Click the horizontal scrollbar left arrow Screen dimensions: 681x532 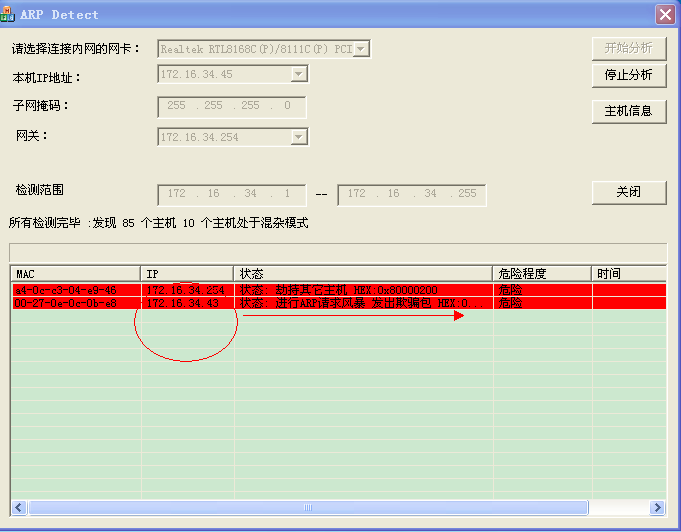click(x=19, y=507)
